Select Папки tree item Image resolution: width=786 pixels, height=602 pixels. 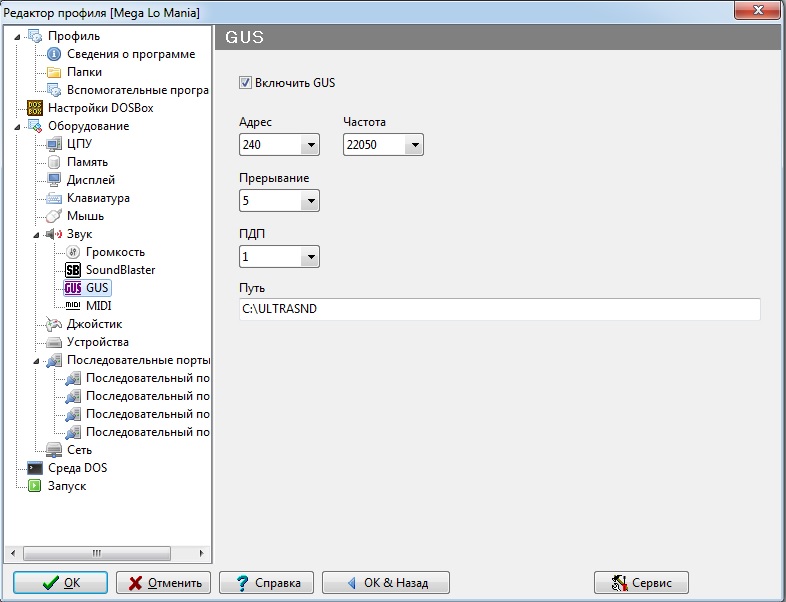pyautogui.click(x=84, y=72)
